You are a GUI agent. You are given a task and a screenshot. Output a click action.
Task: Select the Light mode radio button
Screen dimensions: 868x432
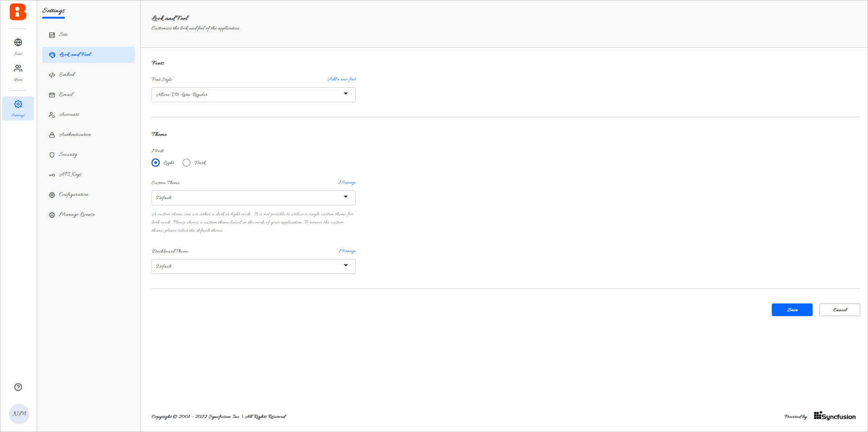click(x=156, y=163)
